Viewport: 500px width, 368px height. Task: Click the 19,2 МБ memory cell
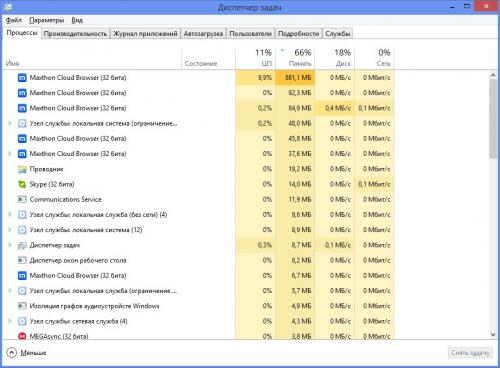[295, 169]
